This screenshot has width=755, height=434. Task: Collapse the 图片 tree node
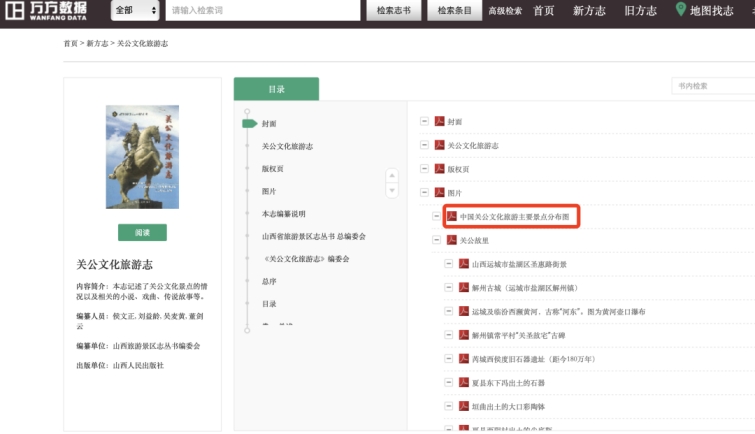click(x=424, y=193)
